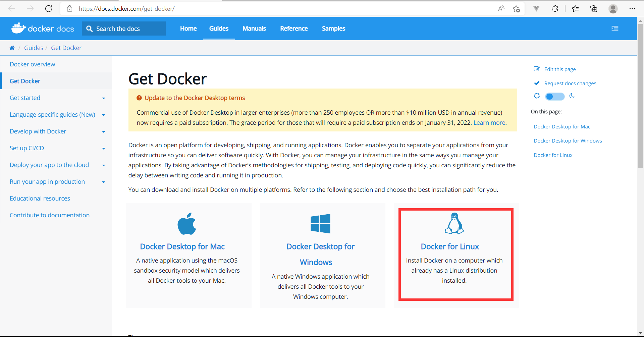The image size is (644, 337).
Task: Expand Develop with Docker arrow
Action: pos(104,132)
